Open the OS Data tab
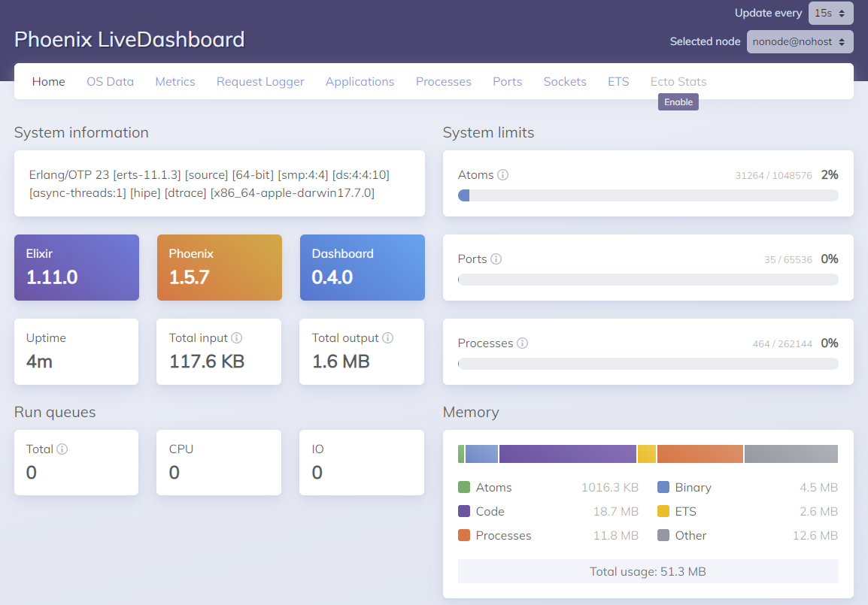This screenshot has width=868, height=605. (x=110, y=81)
